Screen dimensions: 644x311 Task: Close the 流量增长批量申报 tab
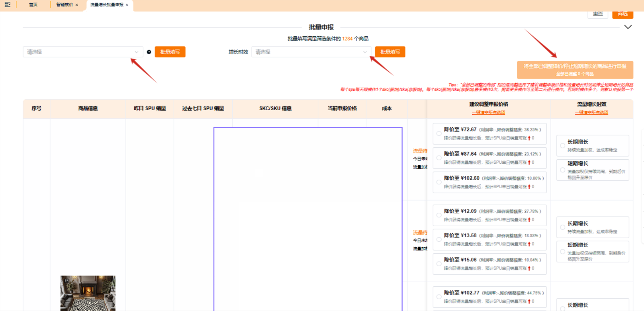(x=127, y=5)
